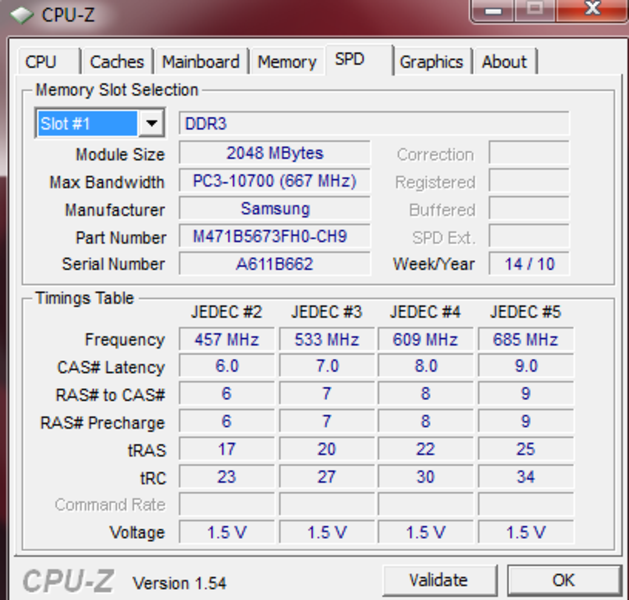Image resolution: width=629 pixels, height=600 pixels.
Task: Select the Samsung manufacturer value
Action: click(x=274, y=209)
